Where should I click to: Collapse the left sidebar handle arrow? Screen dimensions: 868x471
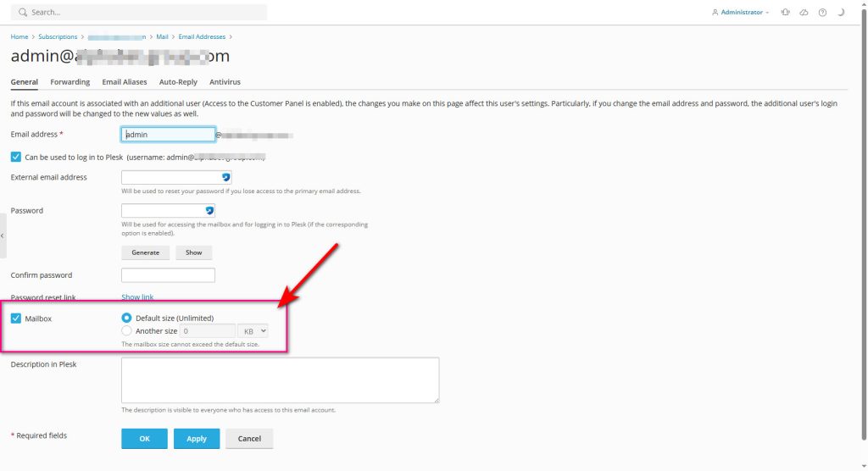click(x=3, y=235)
